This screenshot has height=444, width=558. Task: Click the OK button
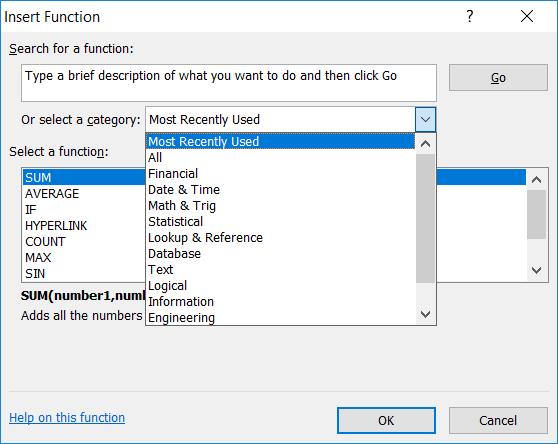(386, 421)
